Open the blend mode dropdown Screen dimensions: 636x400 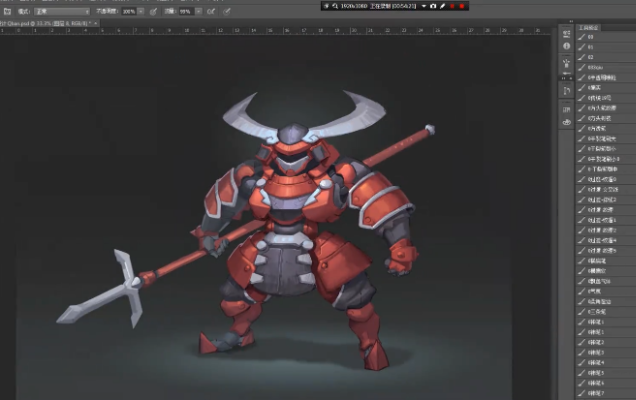(x=62, y=11)
